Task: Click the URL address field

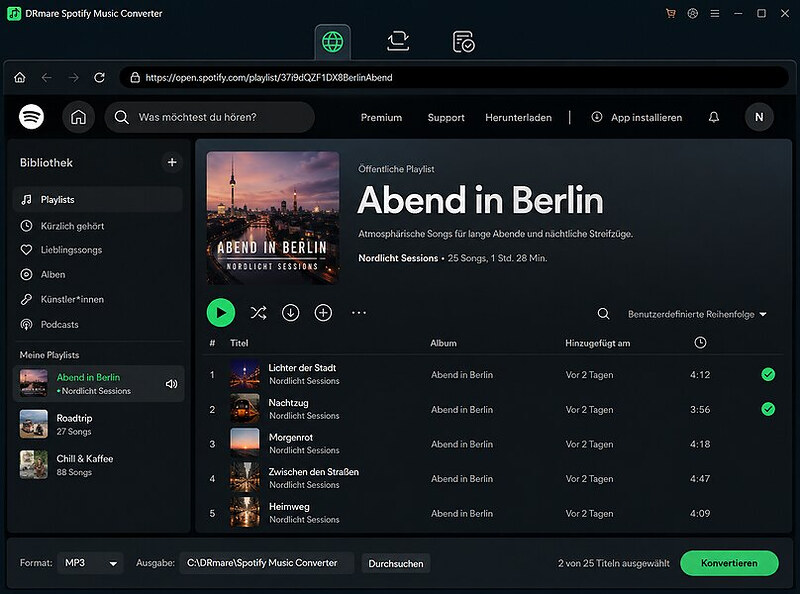Action: (x=454, y=78)
